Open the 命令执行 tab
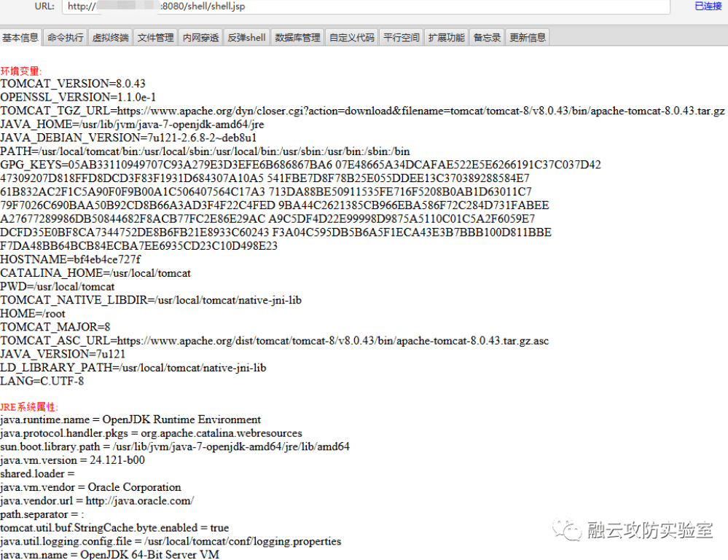 click(x=66, y=37)
